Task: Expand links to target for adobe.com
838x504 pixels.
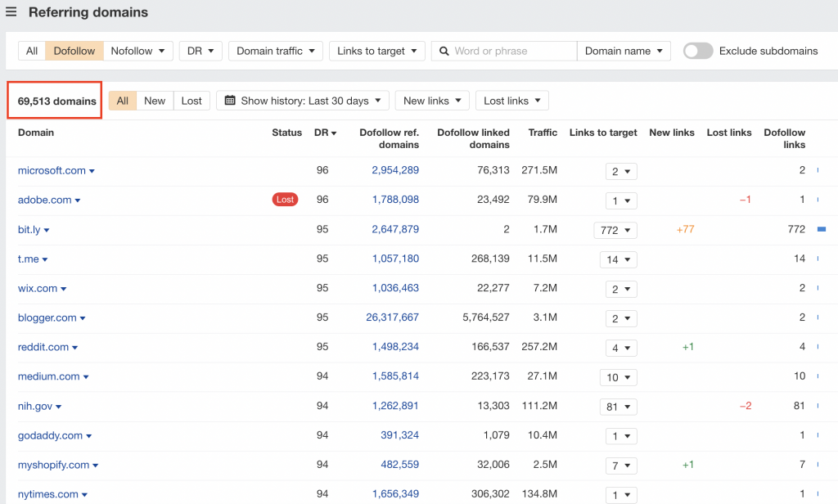Action: pyautogui.click(x=621, y=201)
